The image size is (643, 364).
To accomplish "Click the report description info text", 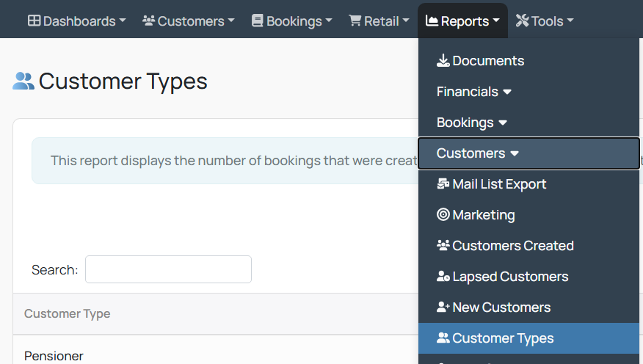I will pos(233,161).
